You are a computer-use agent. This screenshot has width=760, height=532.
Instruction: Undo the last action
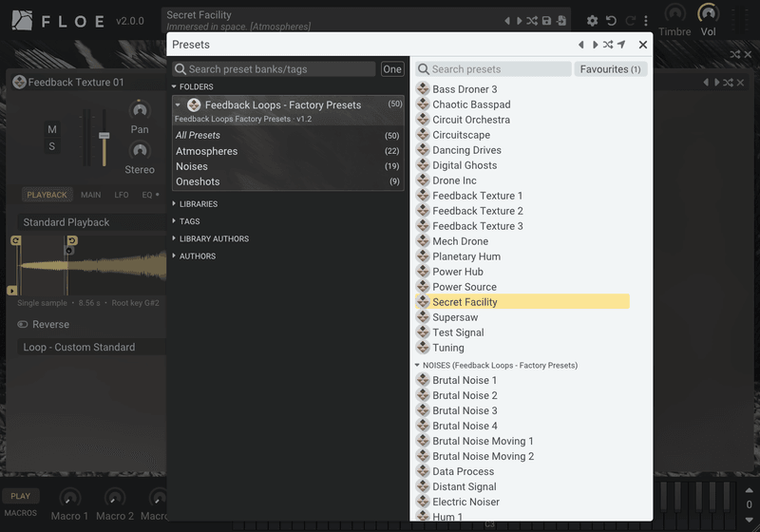[611, 21]
